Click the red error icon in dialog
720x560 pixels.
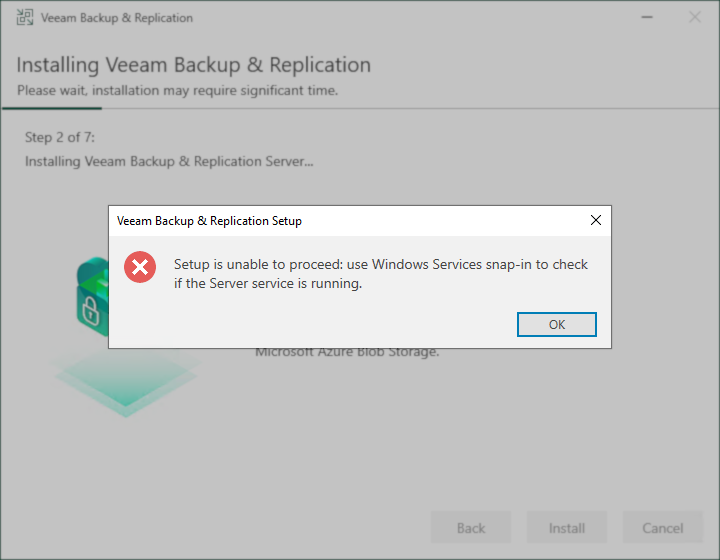[x=140, y=267]
